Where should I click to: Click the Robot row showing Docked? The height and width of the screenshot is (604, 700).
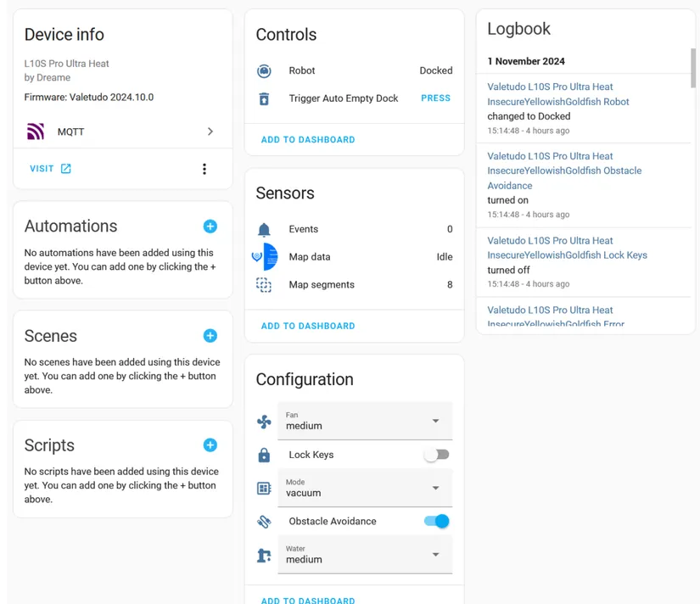pyautogui.click(x=355, y=70)
